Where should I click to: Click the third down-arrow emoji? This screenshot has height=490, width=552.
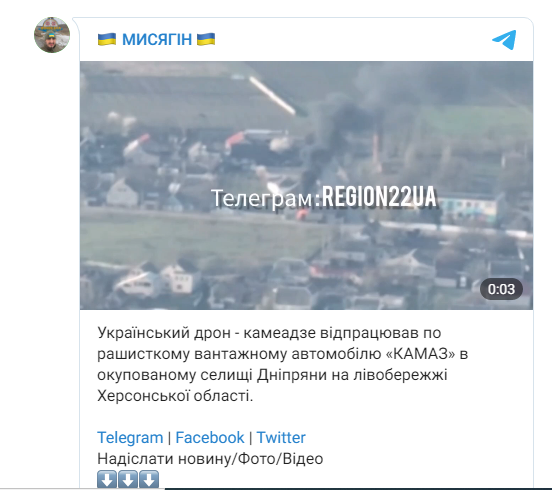149,479
